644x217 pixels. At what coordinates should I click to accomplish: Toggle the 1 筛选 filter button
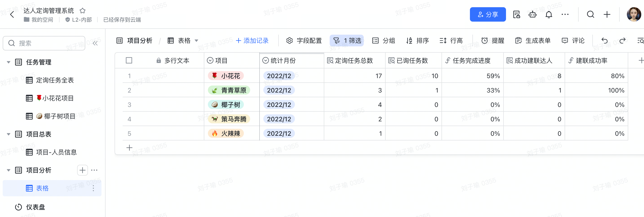(347, 41)
